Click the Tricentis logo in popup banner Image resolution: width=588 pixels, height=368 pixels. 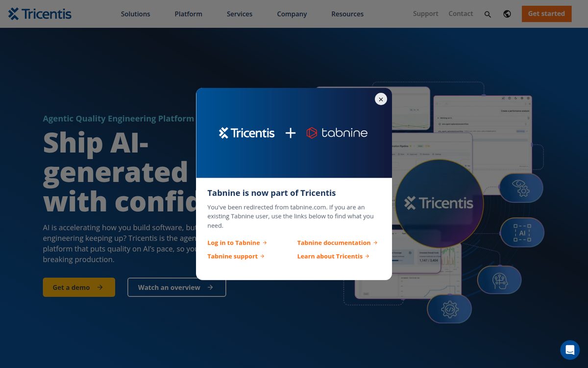[x=246, y=133]
